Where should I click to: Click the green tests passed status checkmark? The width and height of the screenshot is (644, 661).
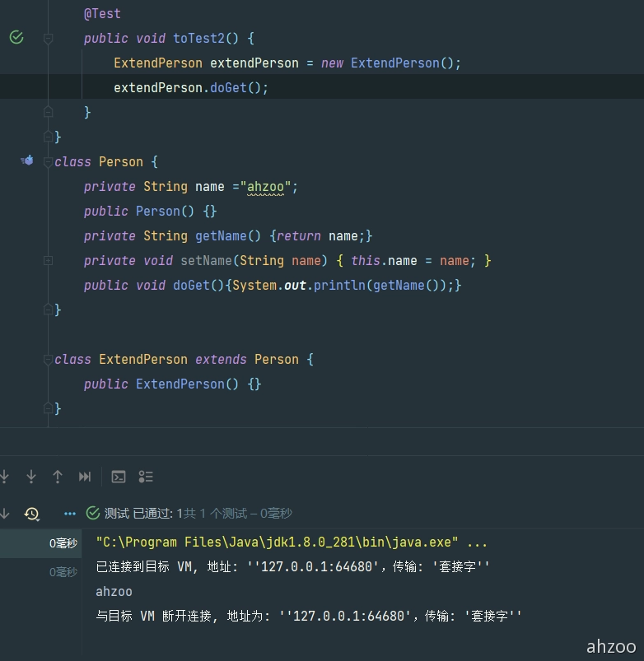pyautogui.click(x=93, y=513)
